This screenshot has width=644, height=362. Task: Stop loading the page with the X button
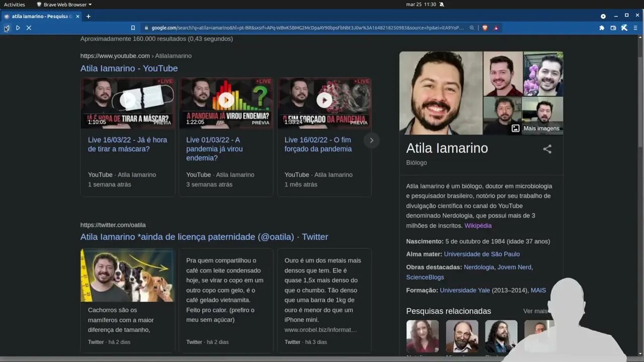point(29,28)
